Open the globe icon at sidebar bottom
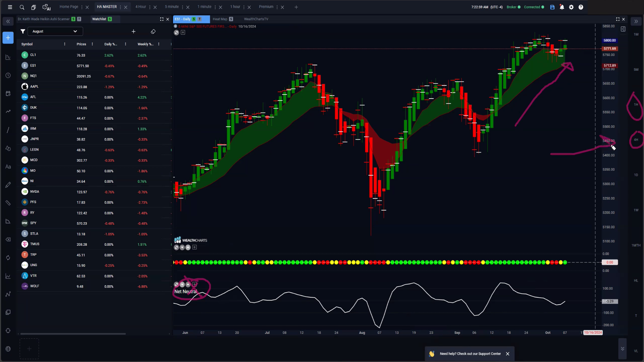Image resolution: width=644 pixels, height=362 pixels. coord(8,349)
